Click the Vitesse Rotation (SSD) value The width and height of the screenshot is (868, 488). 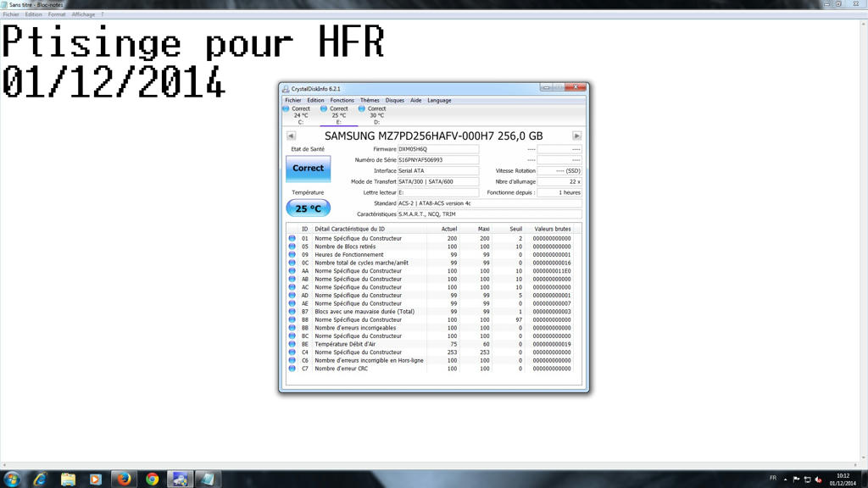559,170
